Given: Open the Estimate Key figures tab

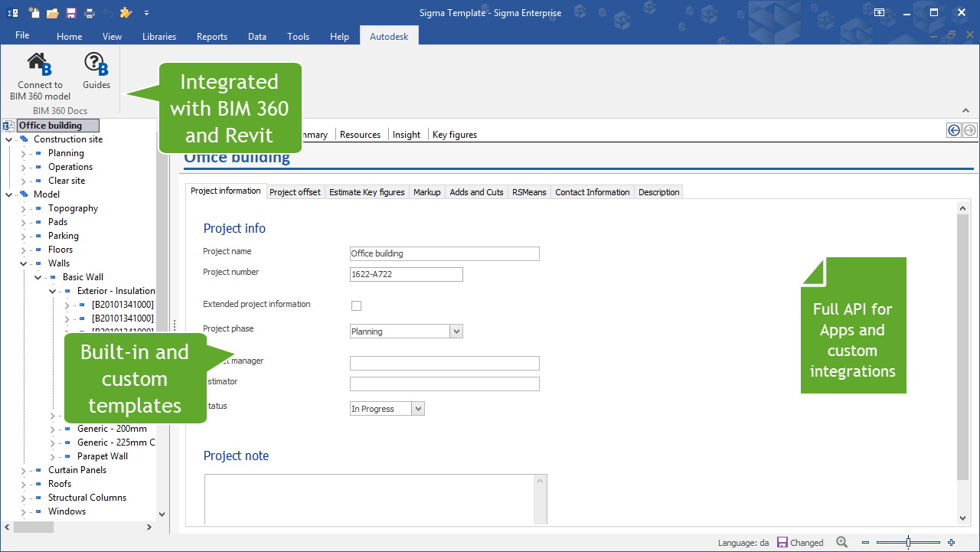Looking at the screenshot, I should point(367,192).
